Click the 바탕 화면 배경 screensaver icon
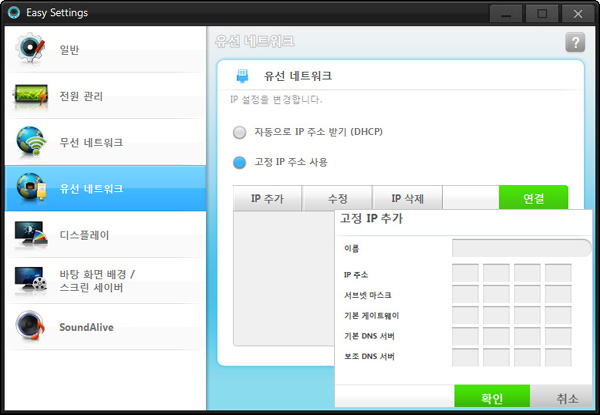 point(31,281)
